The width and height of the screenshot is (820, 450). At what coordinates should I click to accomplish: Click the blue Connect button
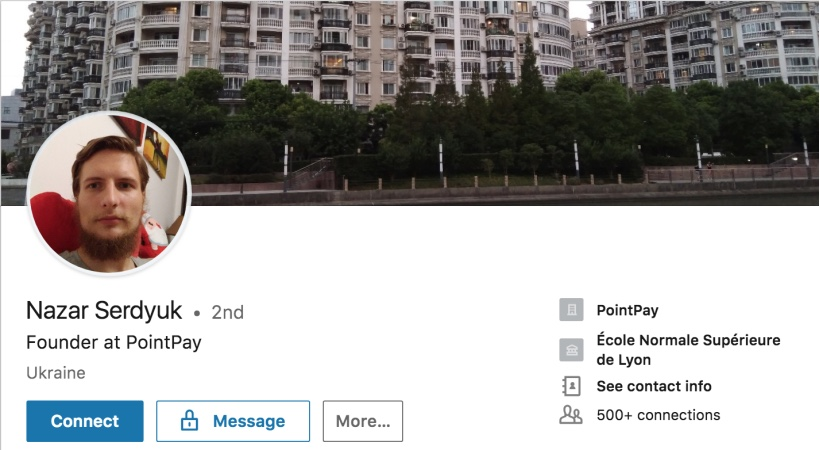[85, 421]
